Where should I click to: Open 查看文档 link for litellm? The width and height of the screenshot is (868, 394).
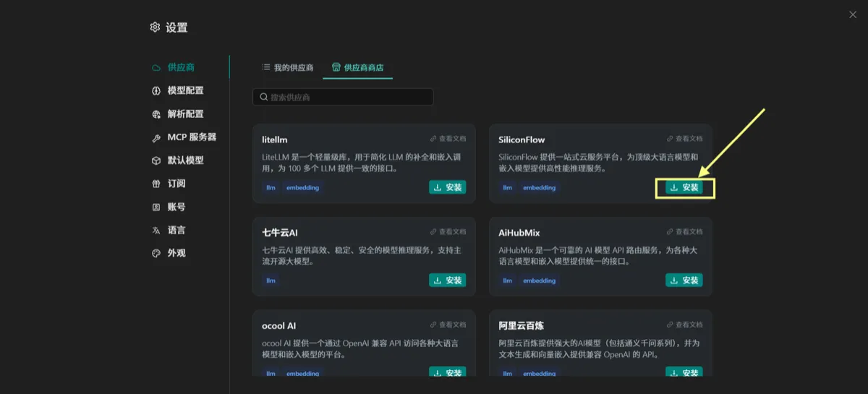(x=448, y=139)
